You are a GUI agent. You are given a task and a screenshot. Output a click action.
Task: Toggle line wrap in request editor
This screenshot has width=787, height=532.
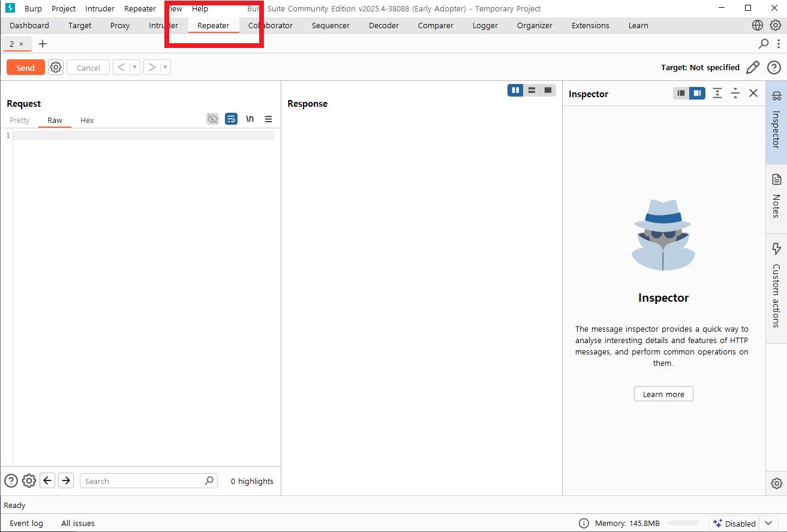(231, 119)
